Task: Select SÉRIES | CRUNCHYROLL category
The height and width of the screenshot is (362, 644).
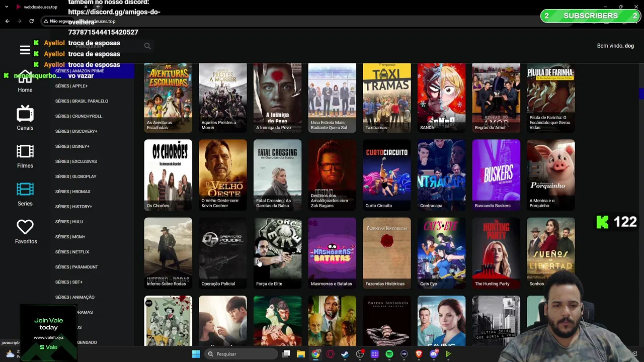Action: pyautogui.click(x=78, y=116)
